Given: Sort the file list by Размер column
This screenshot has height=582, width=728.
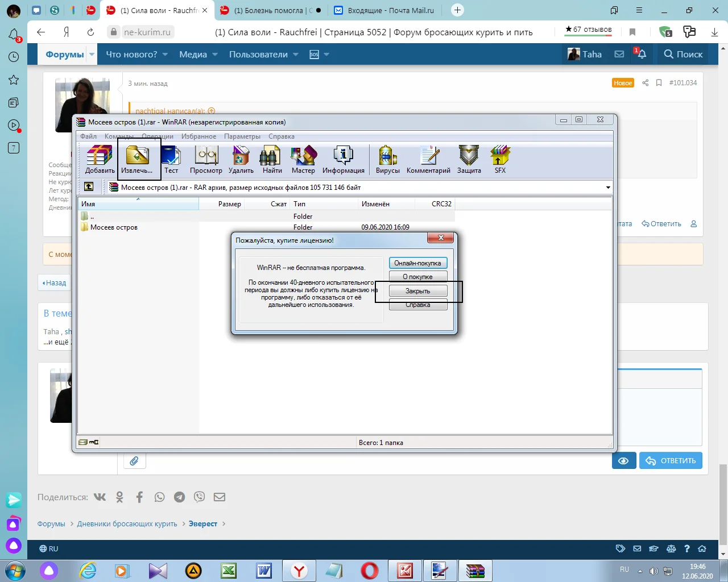Looking at the screenshot, I should pos(222,203).
